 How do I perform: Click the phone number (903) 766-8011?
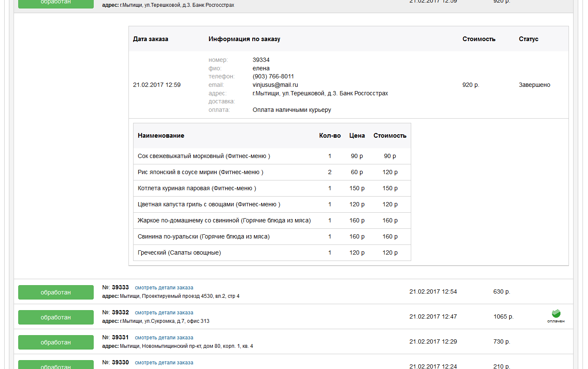point(273,76)
